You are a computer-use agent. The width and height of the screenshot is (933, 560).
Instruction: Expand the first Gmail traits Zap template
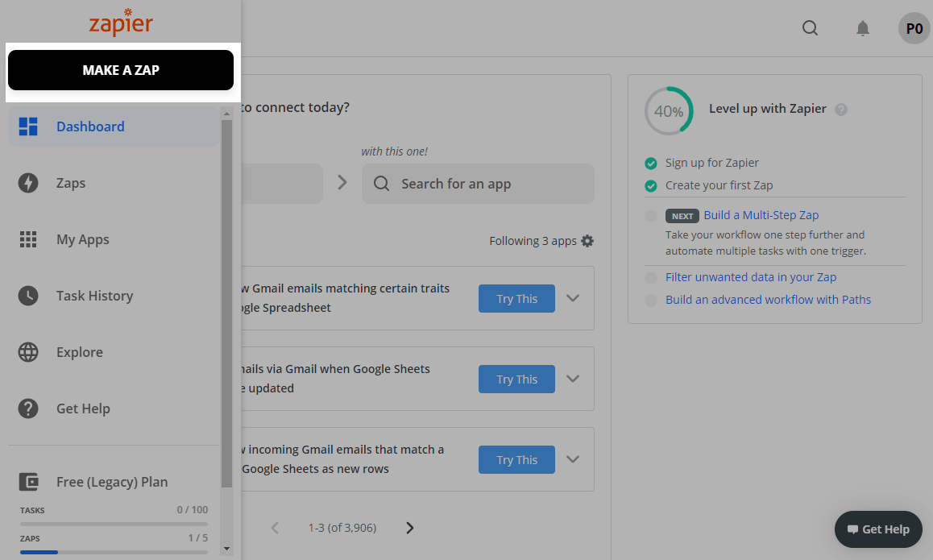573,298
